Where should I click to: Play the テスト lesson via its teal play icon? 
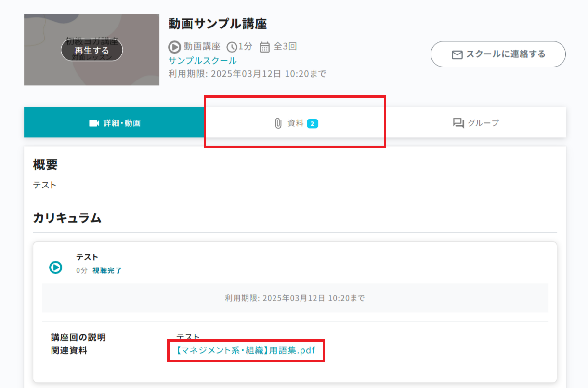point(56,267)
